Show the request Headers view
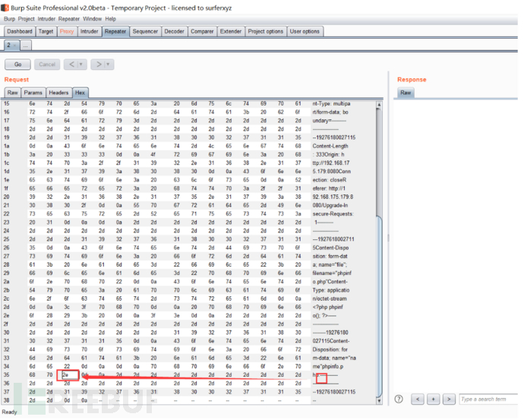524x420 pixels. point(58,93)
